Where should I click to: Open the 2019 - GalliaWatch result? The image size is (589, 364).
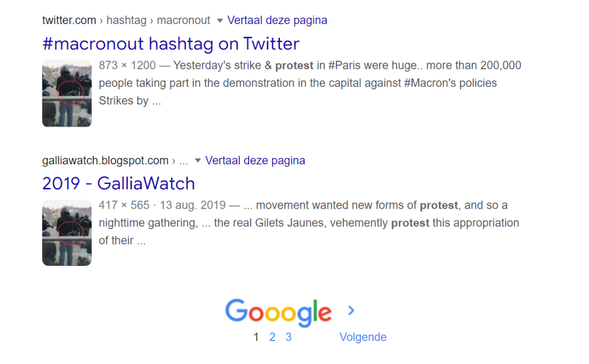118,183
